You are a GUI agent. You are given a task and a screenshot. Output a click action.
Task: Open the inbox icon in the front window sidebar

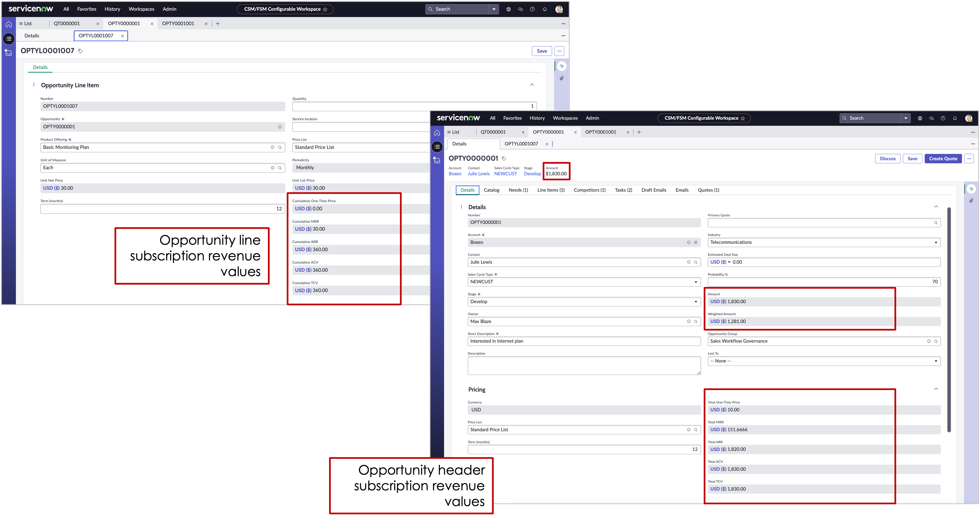tap(437, 161)
